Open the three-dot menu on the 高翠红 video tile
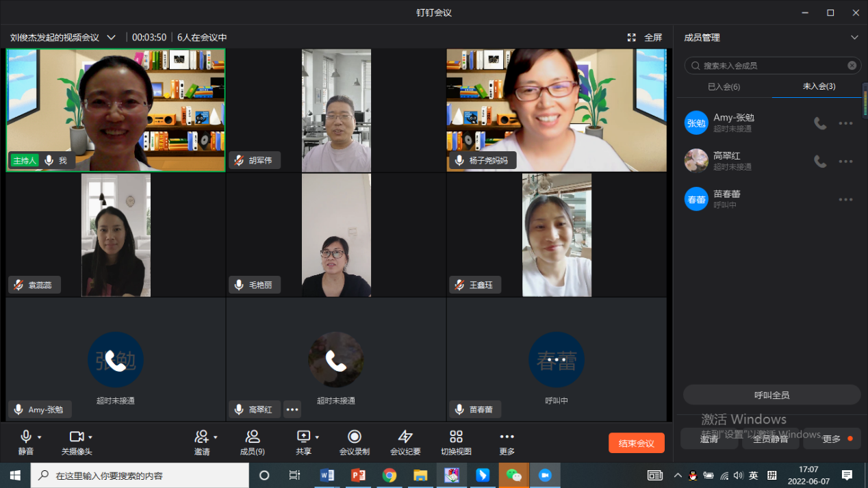 pyautogui.click(x=292, y=409)
